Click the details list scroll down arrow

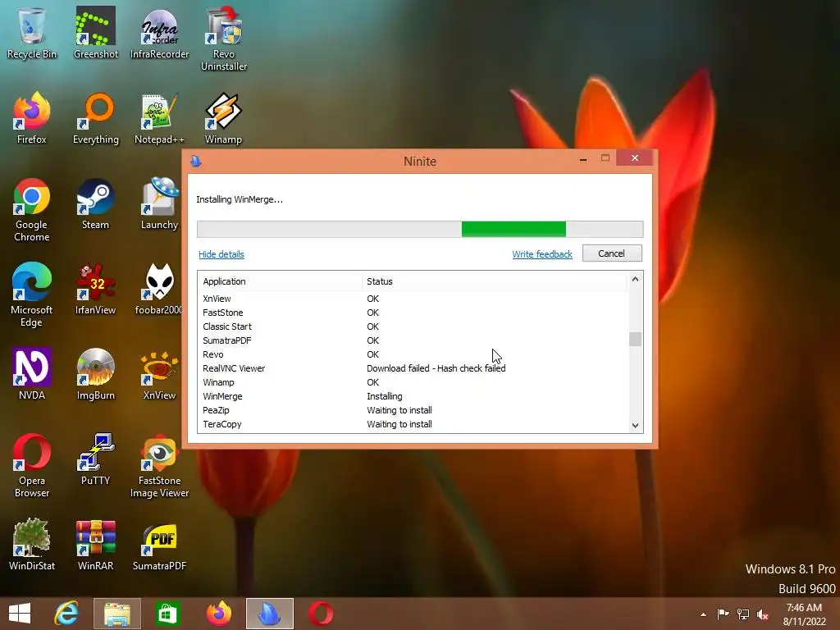click(x=635, y=426)
